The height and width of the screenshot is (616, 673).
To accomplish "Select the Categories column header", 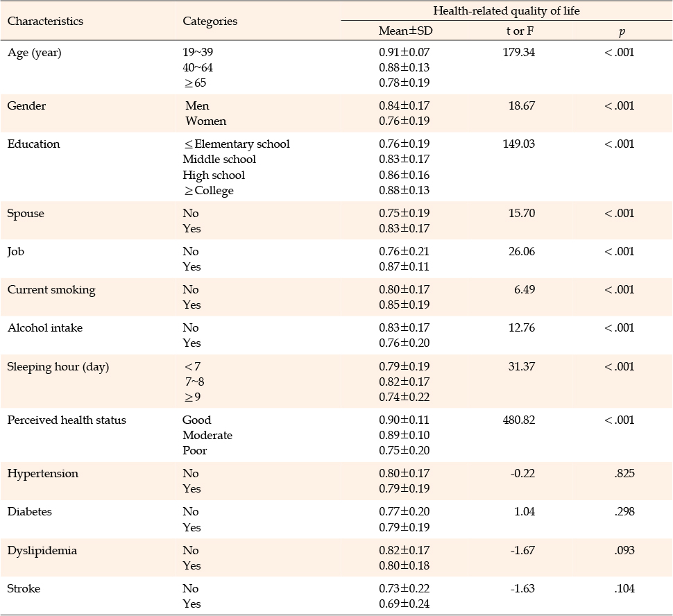I will pyautogui.click(x=210, y=21).
